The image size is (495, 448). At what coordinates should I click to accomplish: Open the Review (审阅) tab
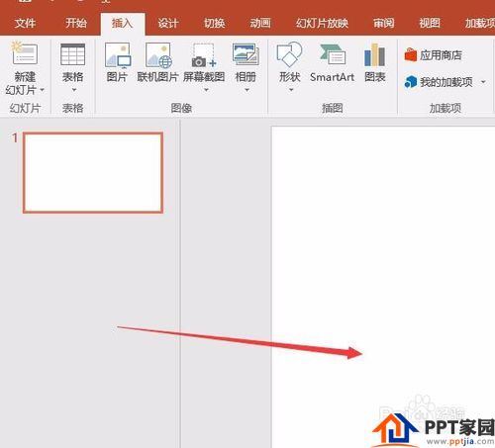[384, 23]
